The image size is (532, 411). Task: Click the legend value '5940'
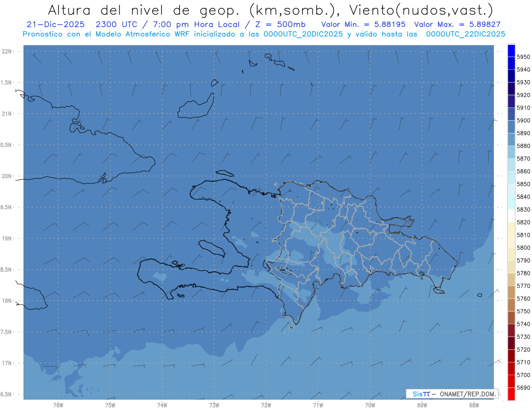(524, 70)
